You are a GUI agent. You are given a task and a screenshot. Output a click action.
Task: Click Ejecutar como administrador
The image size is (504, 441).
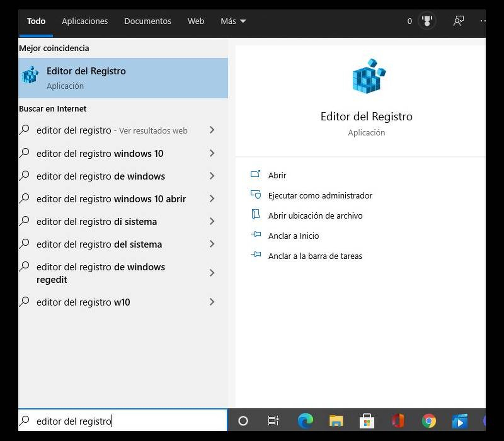click(320, 196)
